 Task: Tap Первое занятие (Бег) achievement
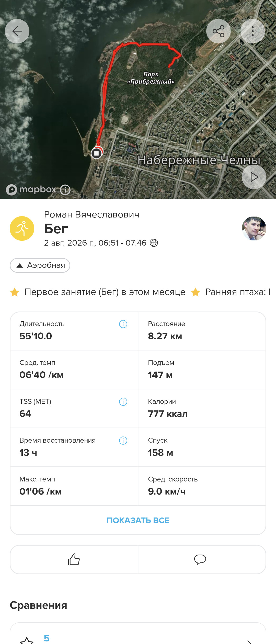(x=98, y=292)
